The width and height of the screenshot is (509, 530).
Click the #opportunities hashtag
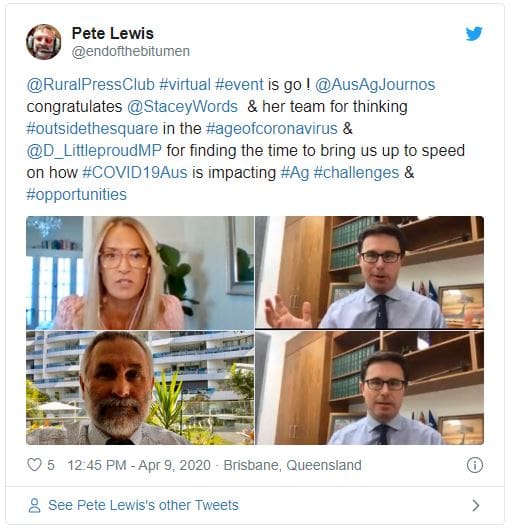coord(77,195)
